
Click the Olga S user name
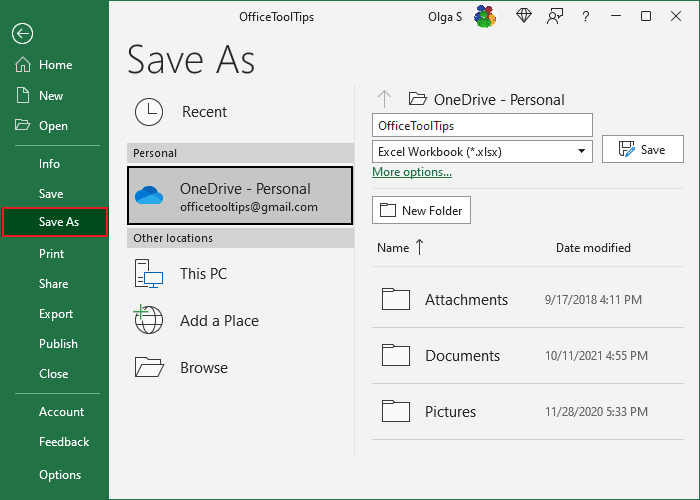pyautogui.click(x=445, y=17)
